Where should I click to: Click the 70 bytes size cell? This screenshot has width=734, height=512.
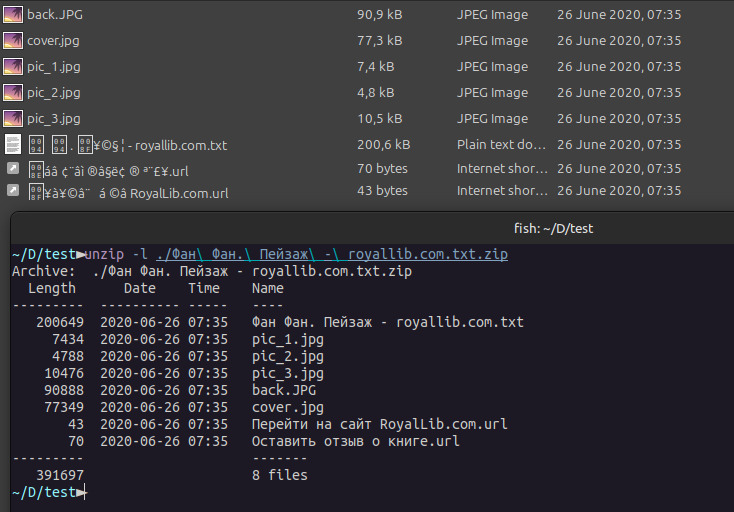click(x=382, y=168)
